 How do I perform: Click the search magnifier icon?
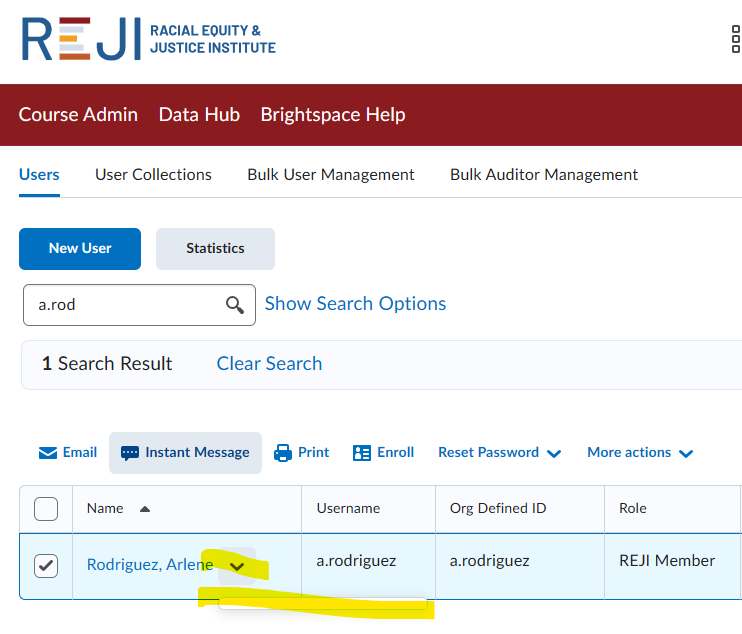tap(235, 305)
